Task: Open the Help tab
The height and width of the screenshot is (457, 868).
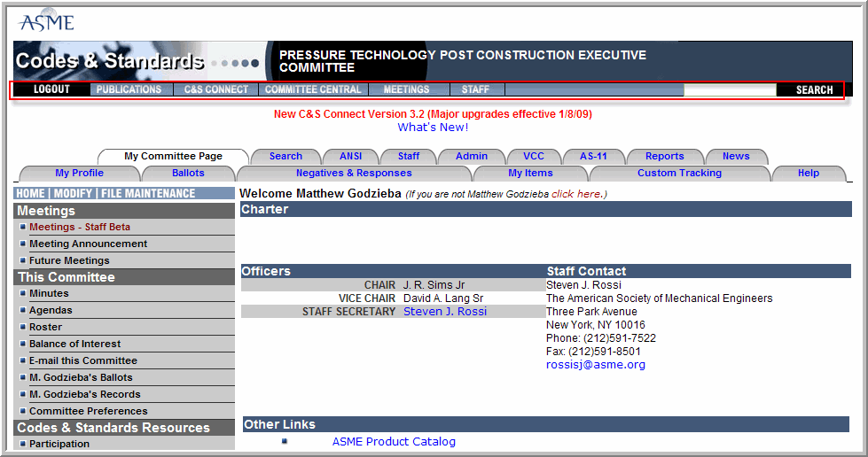Action: pos(809,173)
